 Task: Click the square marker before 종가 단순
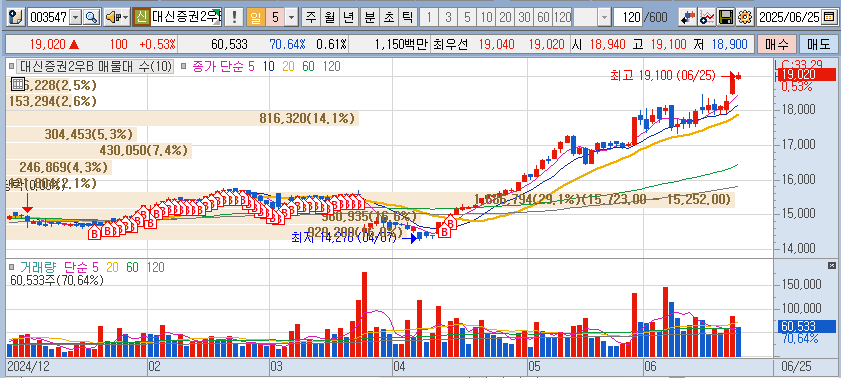coord(183,67)
